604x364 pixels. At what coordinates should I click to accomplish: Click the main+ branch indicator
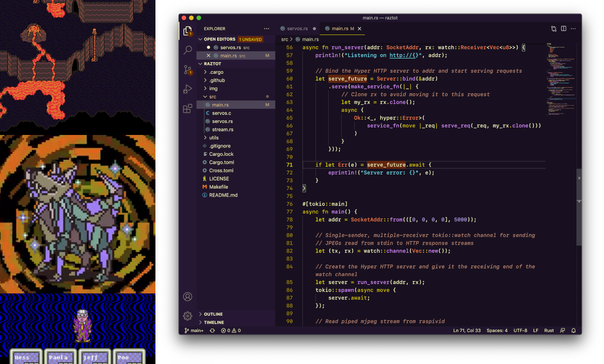tap(194, 331)
